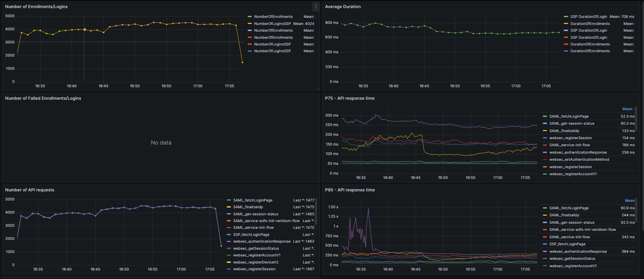Toggle the NumberOfLoginsSSP series with Mean 4024
644x279 pixels.
click(x=272, y=24)
